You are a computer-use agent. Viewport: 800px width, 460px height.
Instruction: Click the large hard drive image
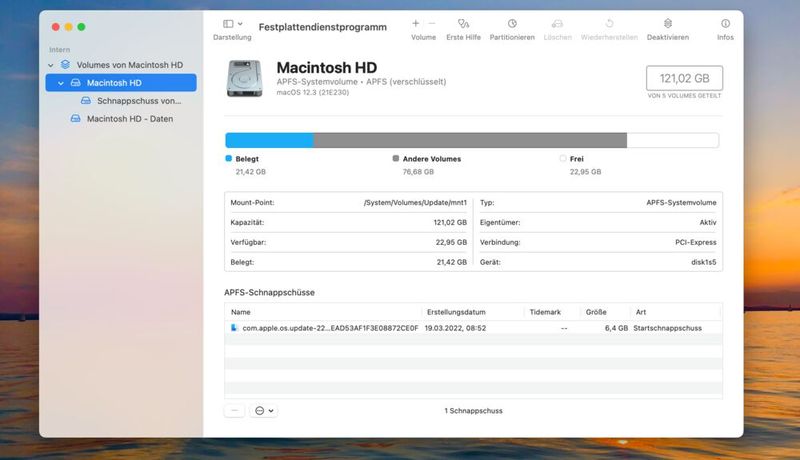[244, 78]
